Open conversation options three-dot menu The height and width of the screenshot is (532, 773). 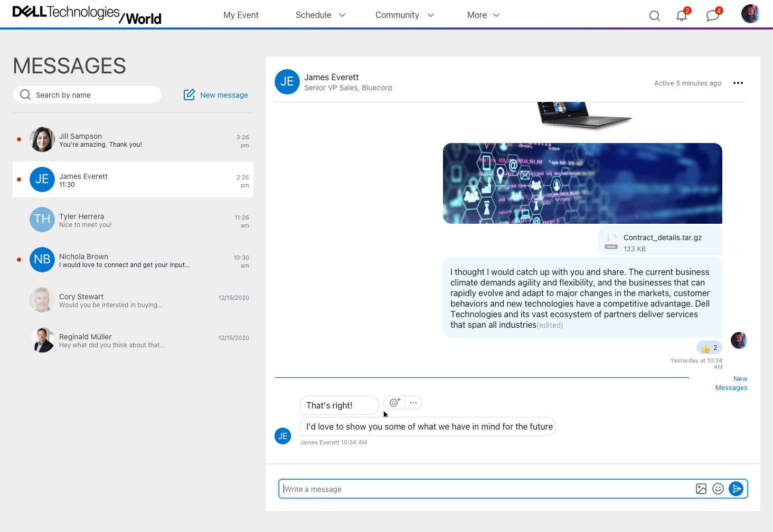point(738,83)
